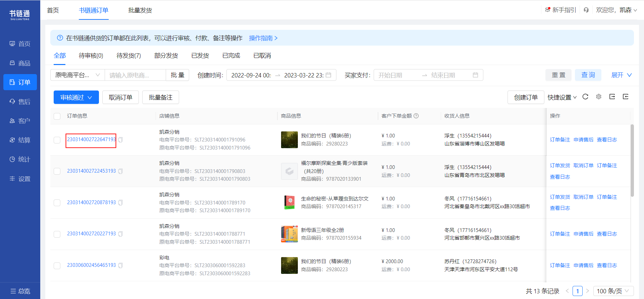Open the 100 条/页 page size dropdown
The width and height of the screenshot is (644, 299).
click(x=613, y=291)
